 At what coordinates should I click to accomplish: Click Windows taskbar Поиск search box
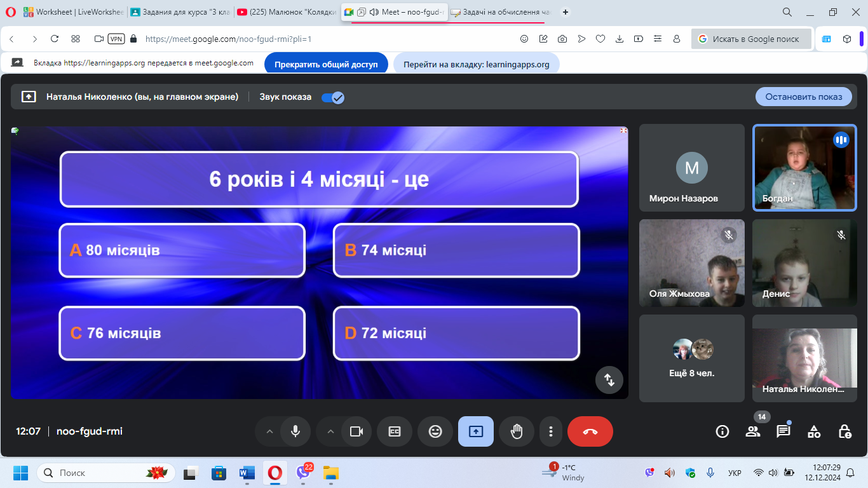pyautogui.click(x=105, y=473)
